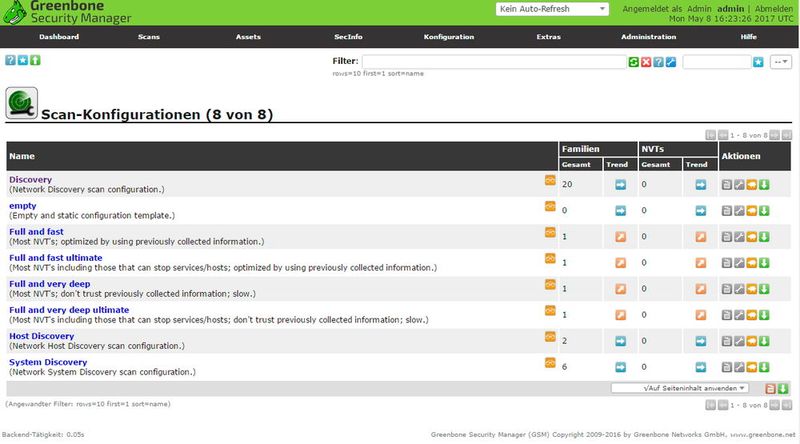Image resolution: width=800 pixels, height=444 pixels.
Task: Click the new scan config star icon at top left
Action: (x=22, y=61)
